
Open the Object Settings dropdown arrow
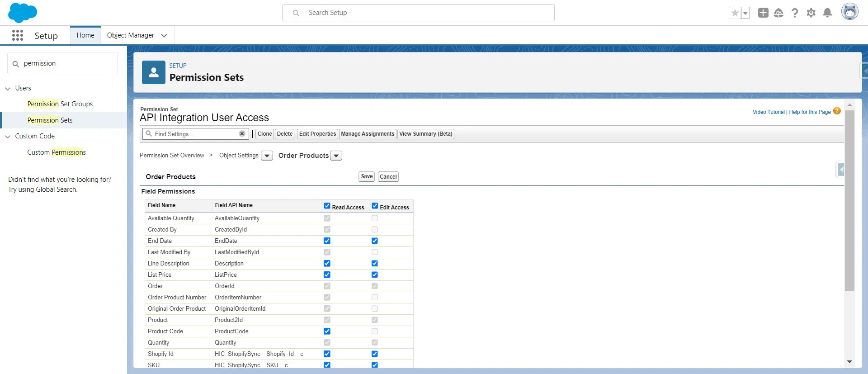(x=267, y=156)
